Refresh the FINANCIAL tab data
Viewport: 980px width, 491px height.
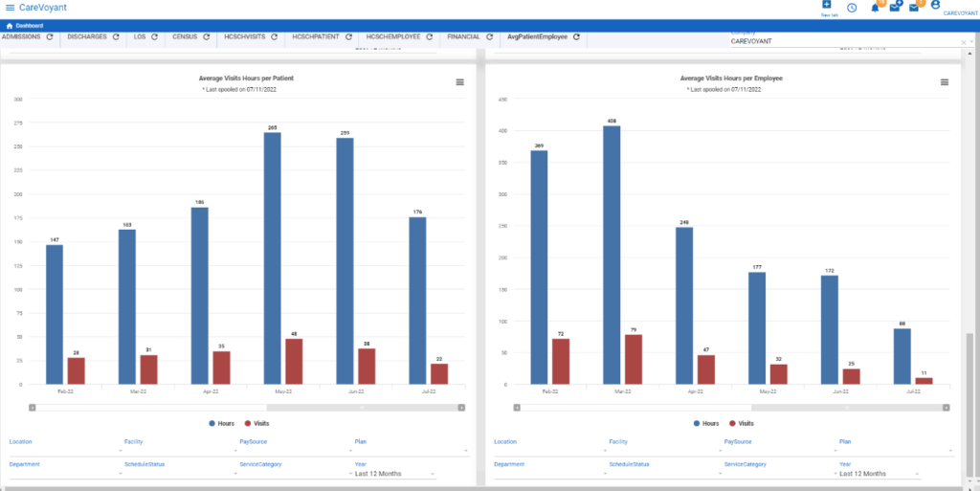tap(489, 37)
